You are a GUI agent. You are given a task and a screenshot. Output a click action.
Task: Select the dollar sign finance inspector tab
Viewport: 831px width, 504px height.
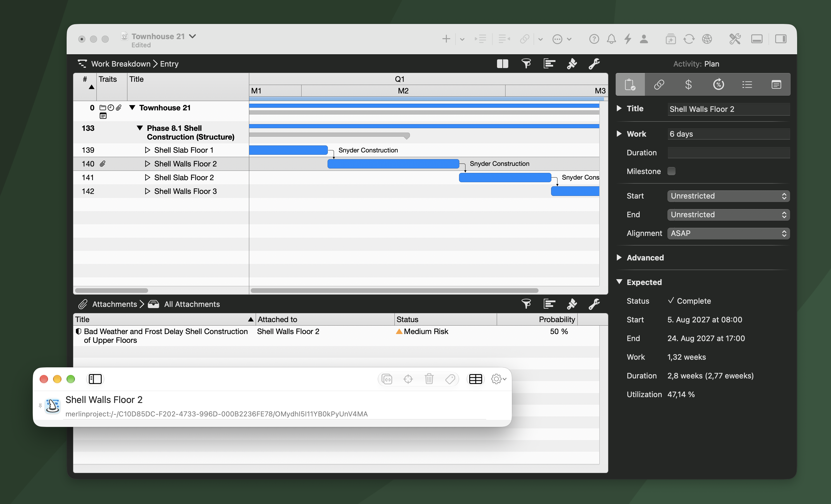coord(688,85)
